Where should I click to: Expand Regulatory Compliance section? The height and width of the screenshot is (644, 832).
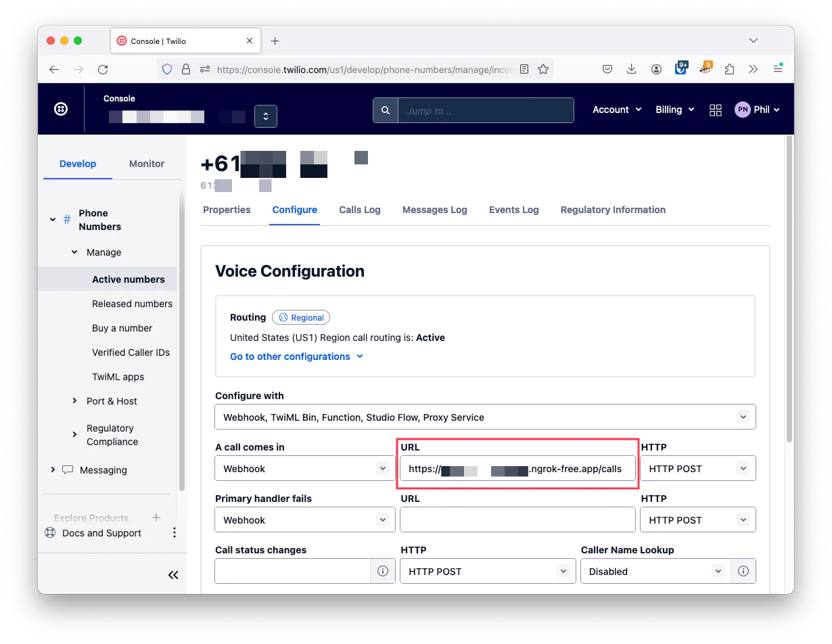click(x=74, y=434)
